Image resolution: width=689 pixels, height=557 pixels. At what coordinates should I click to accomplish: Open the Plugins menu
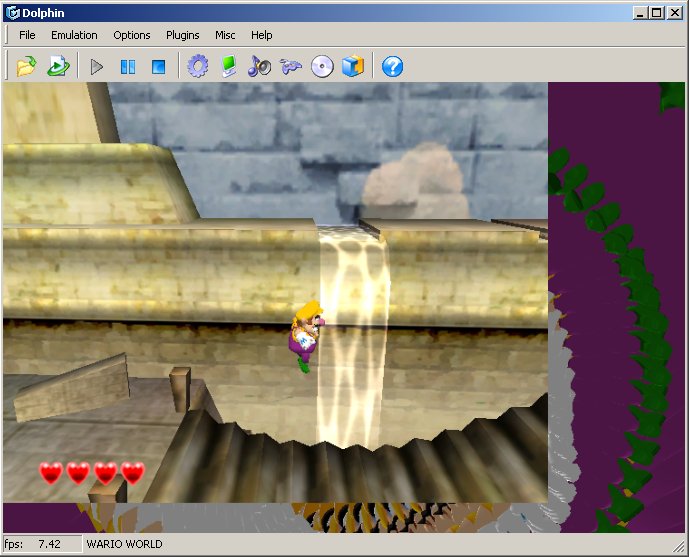pyautogui.click(x=183, y=35)
